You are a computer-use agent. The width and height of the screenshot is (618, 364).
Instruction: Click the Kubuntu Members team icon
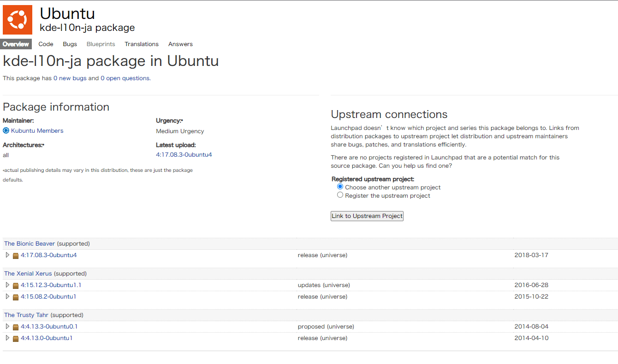(x=6, y=131)
